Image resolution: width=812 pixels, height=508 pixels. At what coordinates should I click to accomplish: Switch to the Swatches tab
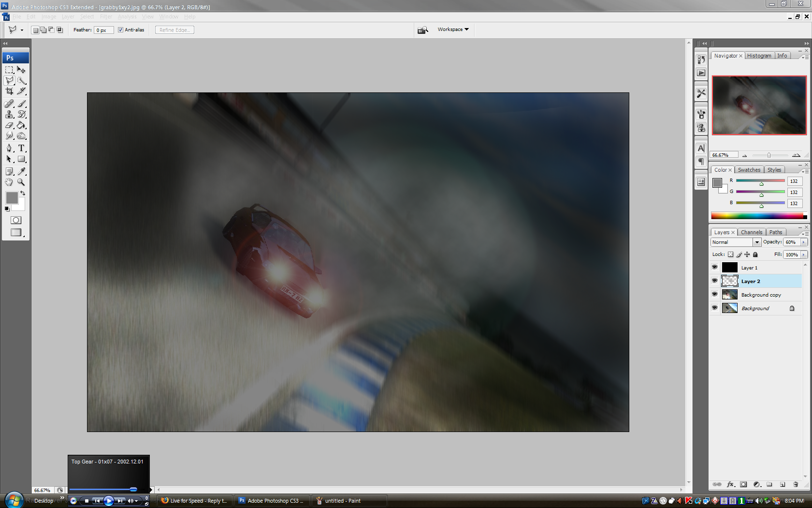click(749, 170)
